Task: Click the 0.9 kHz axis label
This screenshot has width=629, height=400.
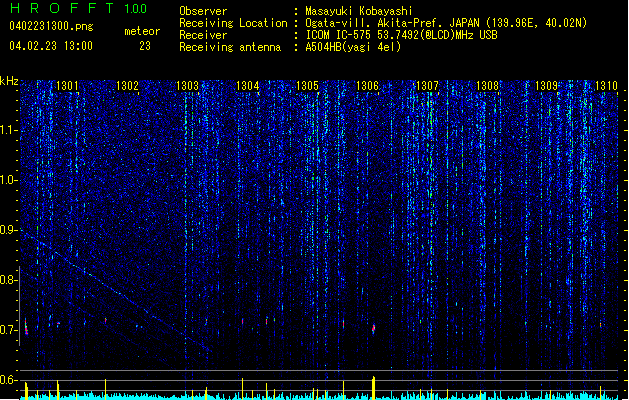Action: [x=8, y=230]
